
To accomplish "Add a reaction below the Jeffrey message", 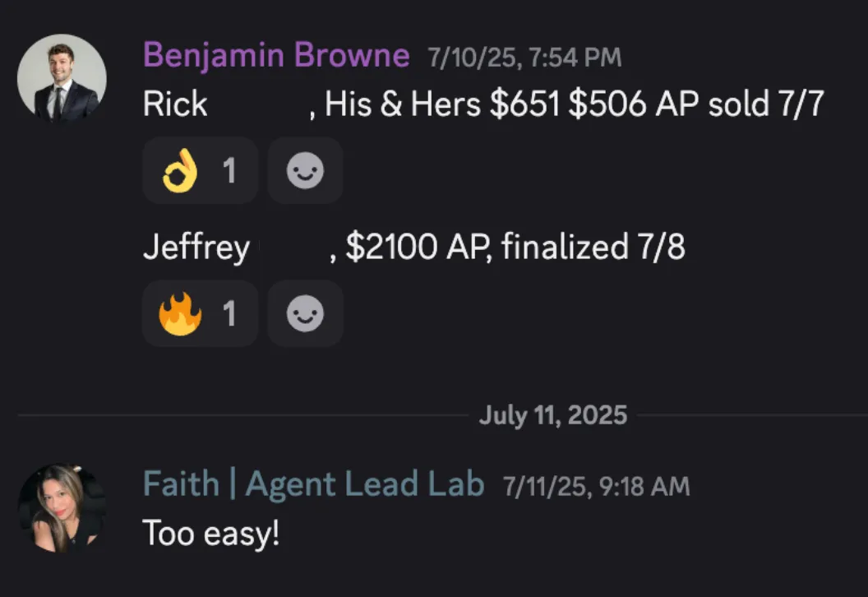I will click(x=305, y=313).
